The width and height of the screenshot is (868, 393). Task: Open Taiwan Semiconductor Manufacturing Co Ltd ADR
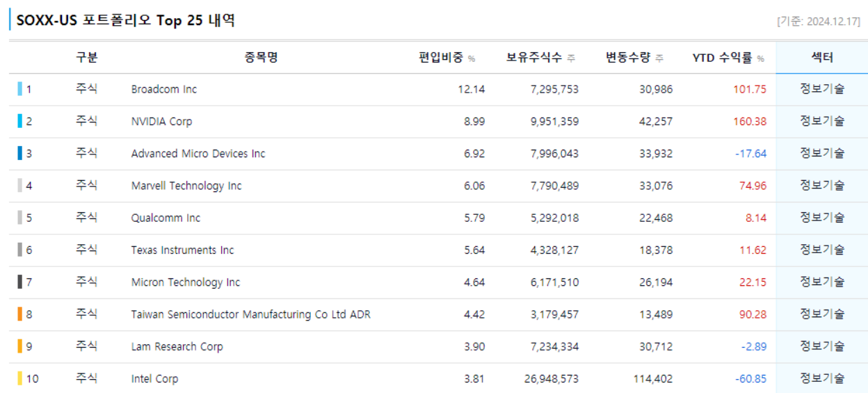[250, 314]
